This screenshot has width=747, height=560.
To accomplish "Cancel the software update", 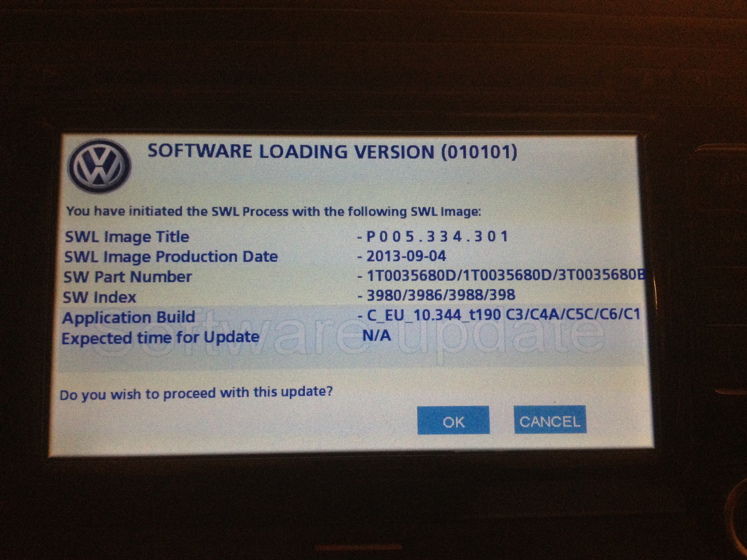I will (x=550, y=420).
